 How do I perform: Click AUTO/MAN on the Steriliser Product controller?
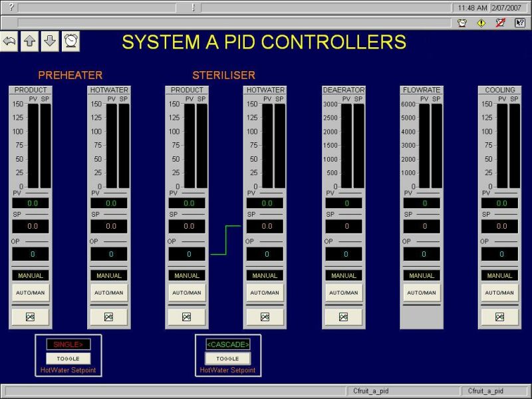pyautogui.click(x=187, y=293)
